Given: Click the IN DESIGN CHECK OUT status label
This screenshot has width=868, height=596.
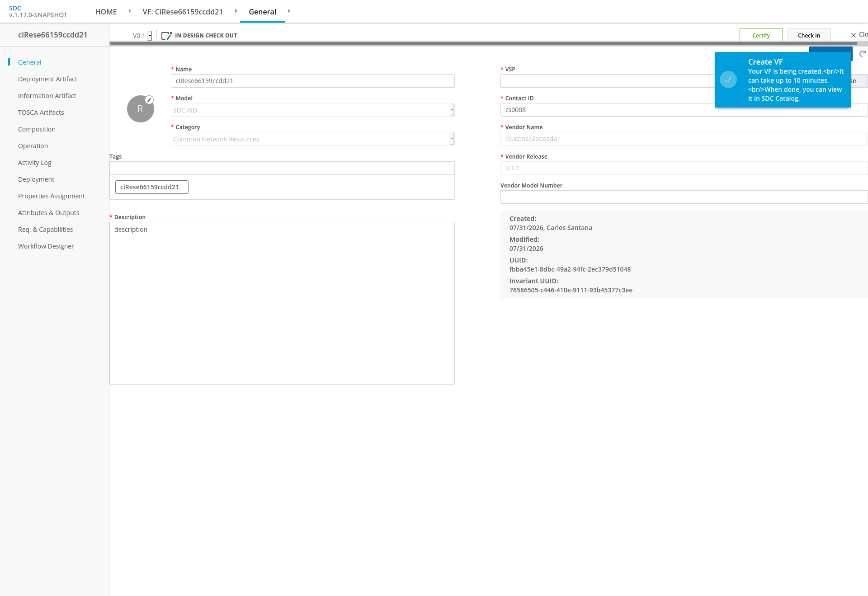Looking at the screenshot, I should point(206,36).
